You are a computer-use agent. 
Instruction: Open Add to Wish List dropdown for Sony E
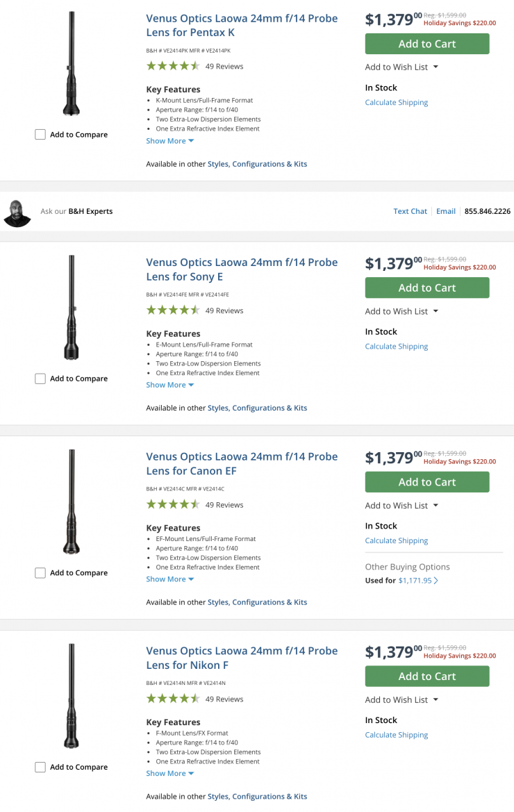tap(401, 311)
